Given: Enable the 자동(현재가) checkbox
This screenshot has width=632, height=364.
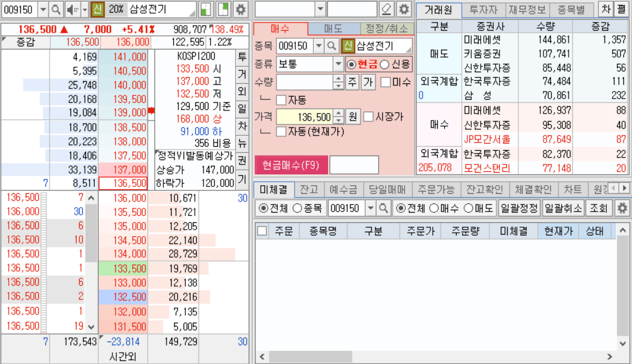Looking at the screenshot, I should click(281, 132).
